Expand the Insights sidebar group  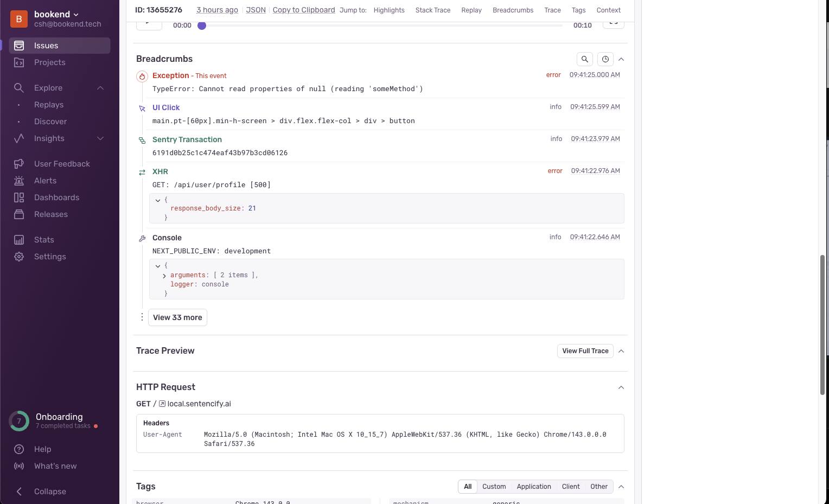[x=100, y=138]
